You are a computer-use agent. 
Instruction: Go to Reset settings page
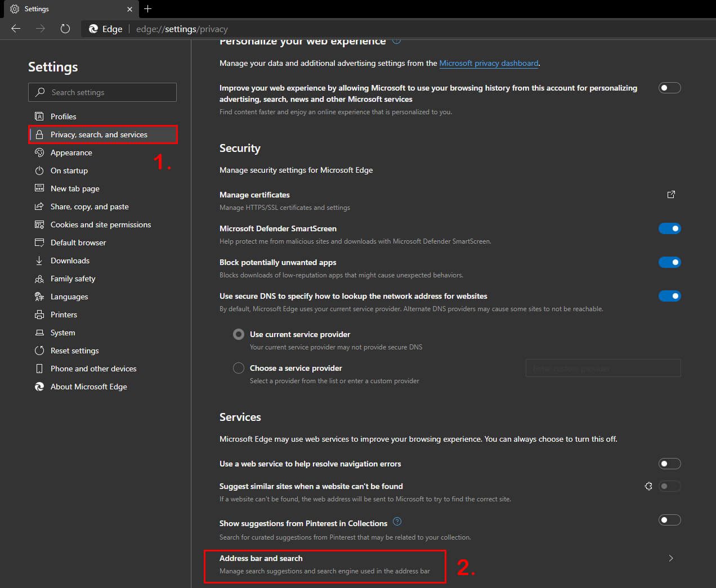[102, 351]
